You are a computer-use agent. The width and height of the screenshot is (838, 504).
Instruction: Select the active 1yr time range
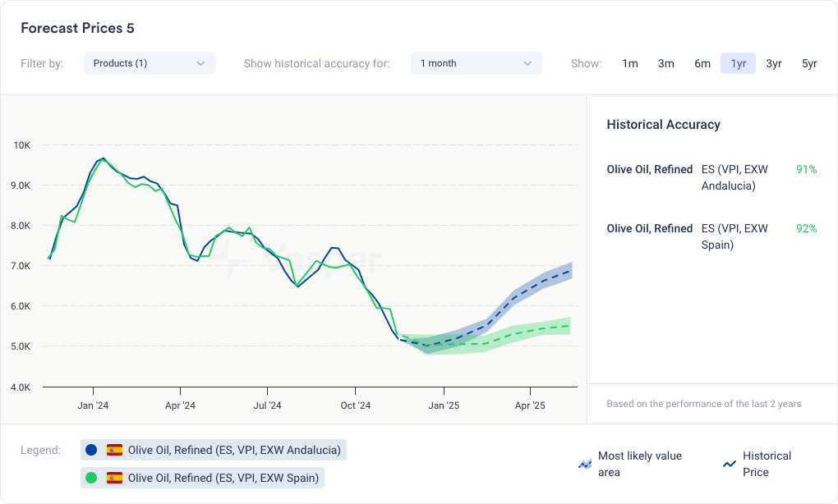pyautogui.click(x=738, y=63)
